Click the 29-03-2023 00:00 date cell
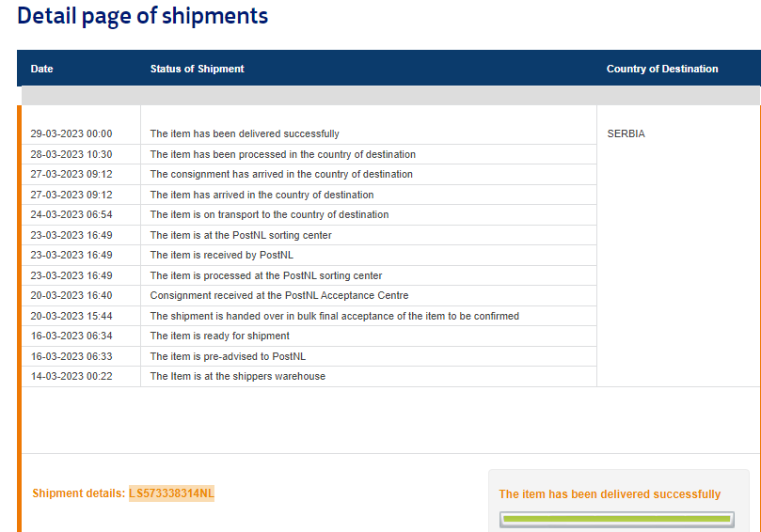Image resolution: width=761 pixels, height=532 pixels. [x=71, y=133]
